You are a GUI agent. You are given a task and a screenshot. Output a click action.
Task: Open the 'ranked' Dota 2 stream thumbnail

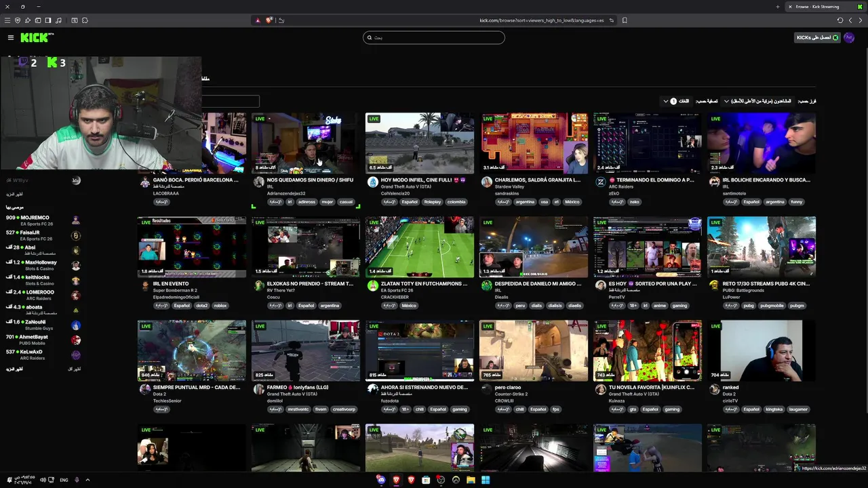coord(762,350)
